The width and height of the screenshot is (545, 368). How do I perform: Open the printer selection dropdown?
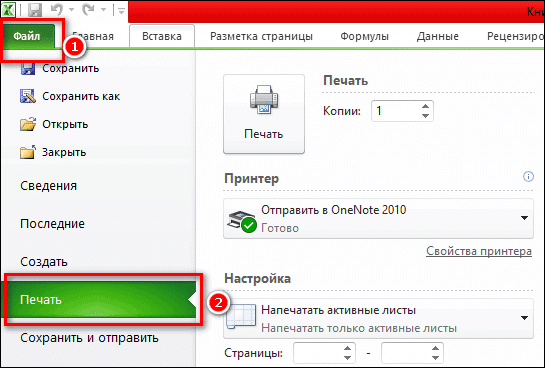(379, 219)
